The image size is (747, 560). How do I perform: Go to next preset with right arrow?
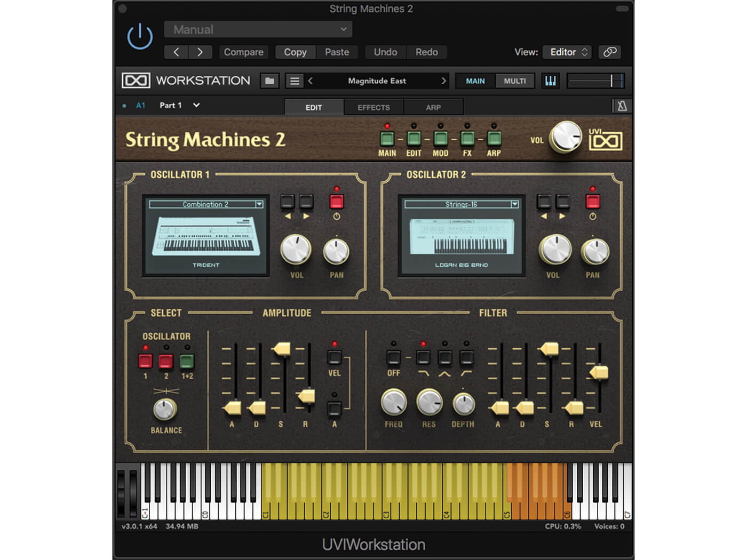(x=200, y=52)
